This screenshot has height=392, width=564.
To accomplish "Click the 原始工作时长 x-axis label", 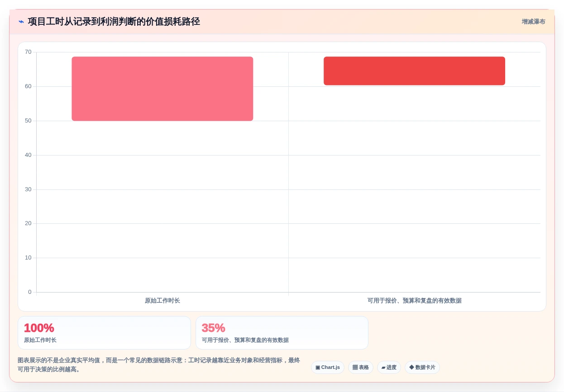I will point(163,301).
